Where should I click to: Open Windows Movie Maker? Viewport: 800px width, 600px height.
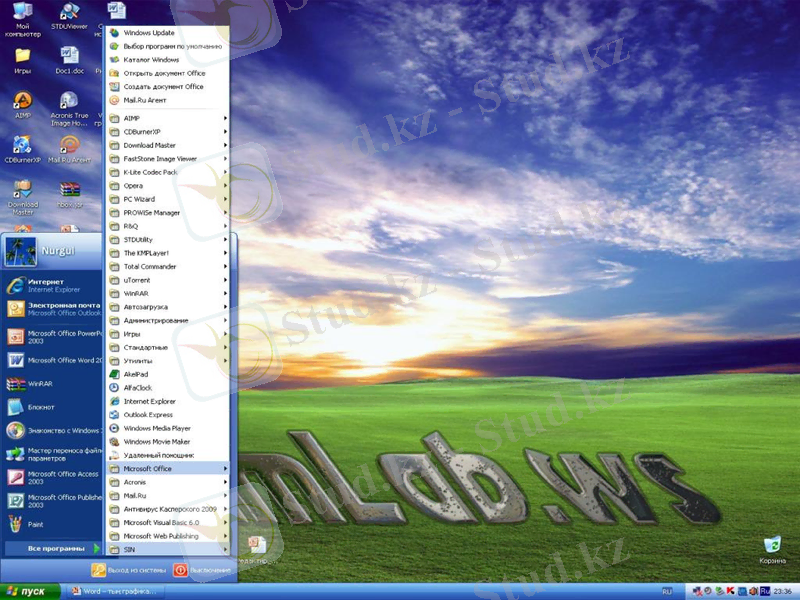coord(156,441)
